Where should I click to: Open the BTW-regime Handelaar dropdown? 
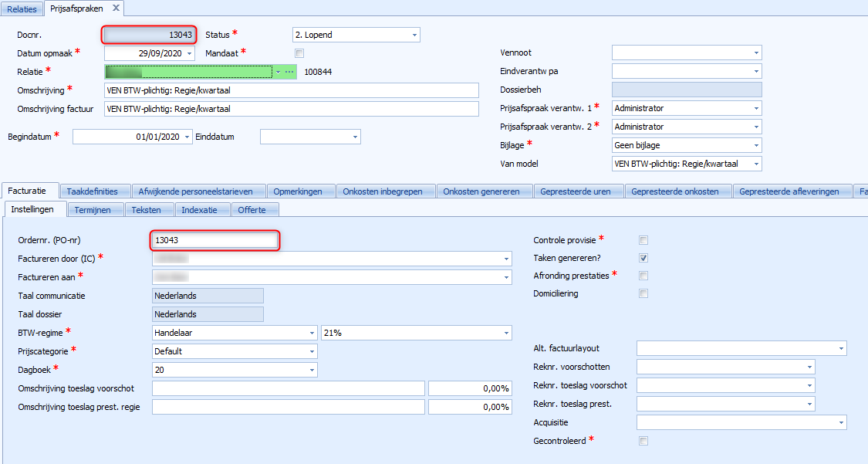[x=312, y=333]
